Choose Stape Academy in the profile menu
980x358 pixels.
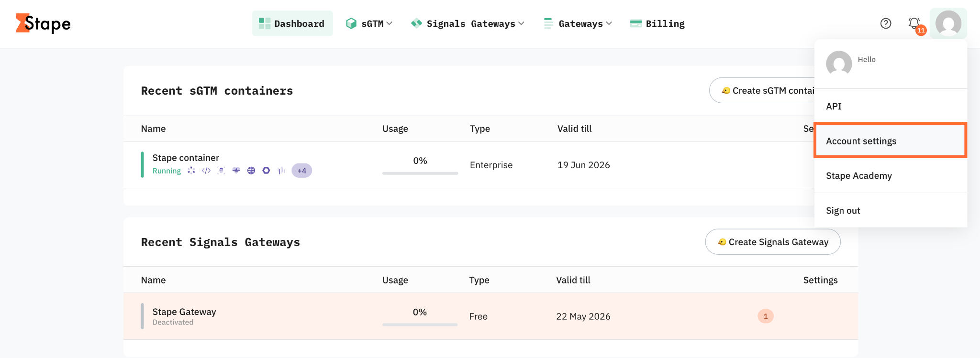pos(891,175)
